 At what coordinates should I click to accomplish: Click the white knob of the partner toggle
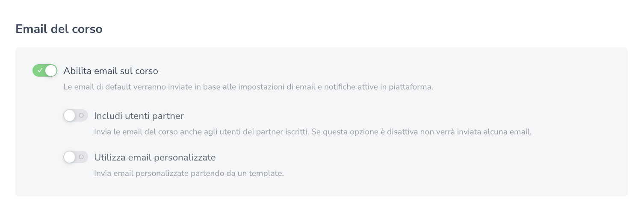[x=70, y=116]
